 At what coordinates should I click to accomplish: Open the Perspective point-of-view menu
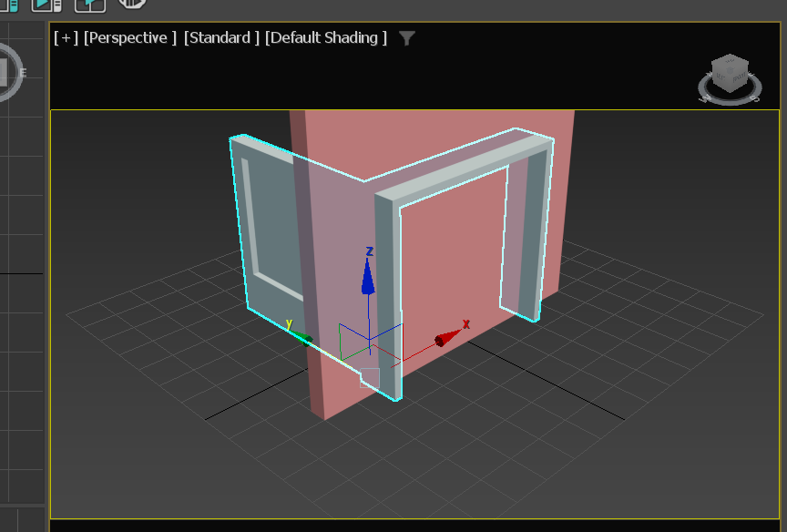coord(130,37)
